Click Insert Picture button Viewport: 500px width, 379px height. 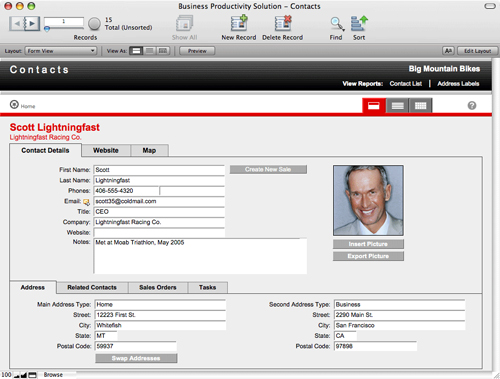pyautogui.click(x=368, y=244)
